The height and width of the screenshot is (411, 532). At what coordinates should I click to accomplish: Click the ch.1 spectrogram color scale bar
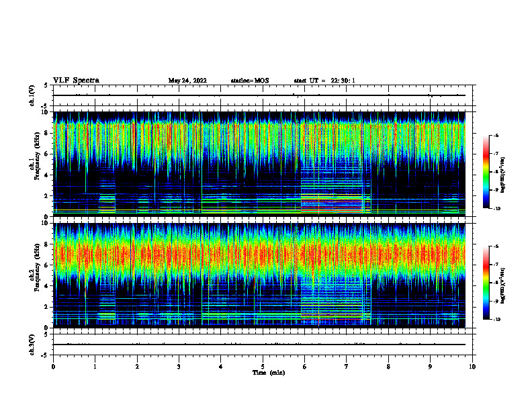coord(486,172)
